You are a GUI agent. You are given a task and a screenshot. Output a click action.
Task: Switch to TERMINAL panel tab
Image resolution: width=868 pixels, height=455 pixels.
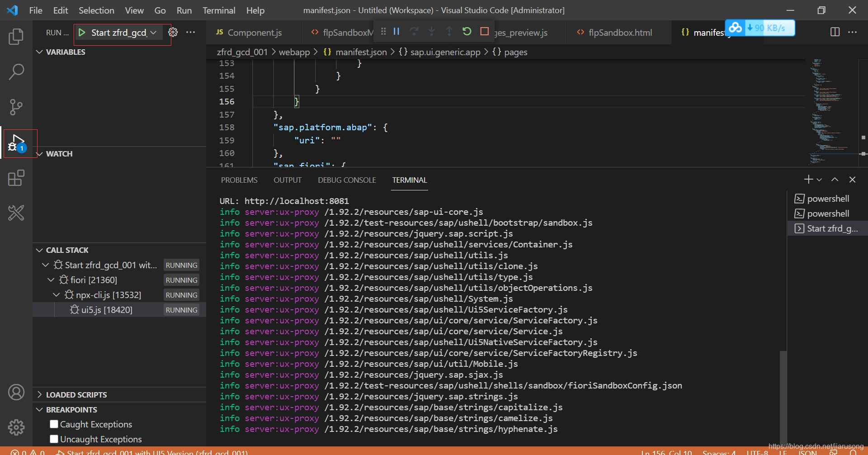pos(410,180)
